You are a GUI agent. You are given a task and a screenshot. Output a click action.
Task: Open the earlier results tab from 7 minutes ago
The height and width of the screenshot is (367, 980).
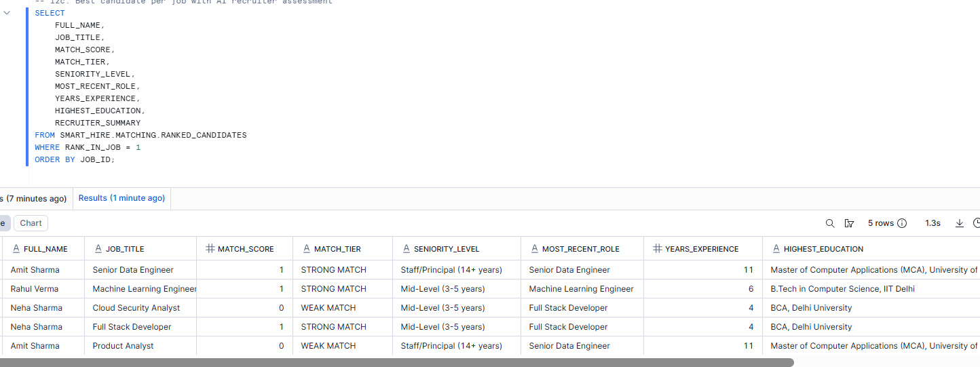click(x=34, y=198)
